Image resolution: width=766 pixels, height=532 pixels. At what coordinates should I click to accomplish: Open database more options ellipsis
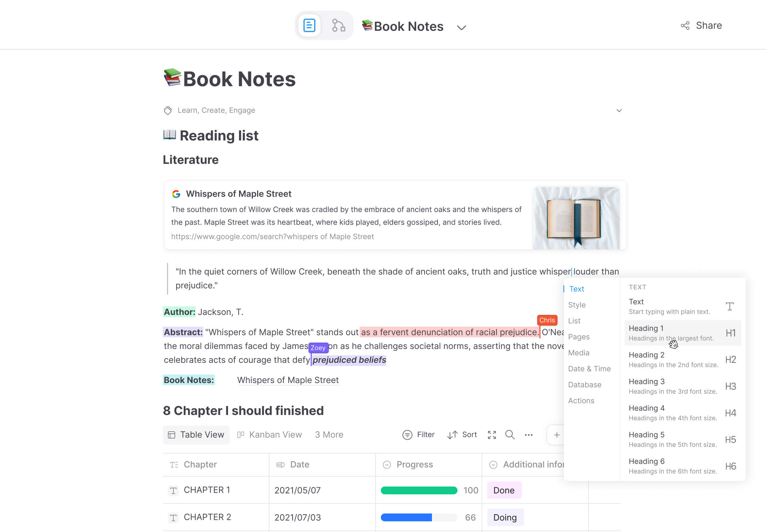click(x=528, y=435)
